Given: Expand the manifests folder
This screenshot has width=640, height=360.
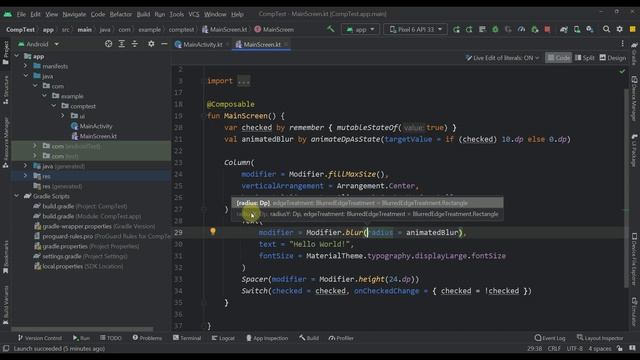Looking at the screenshot, I should coord(26,66).
